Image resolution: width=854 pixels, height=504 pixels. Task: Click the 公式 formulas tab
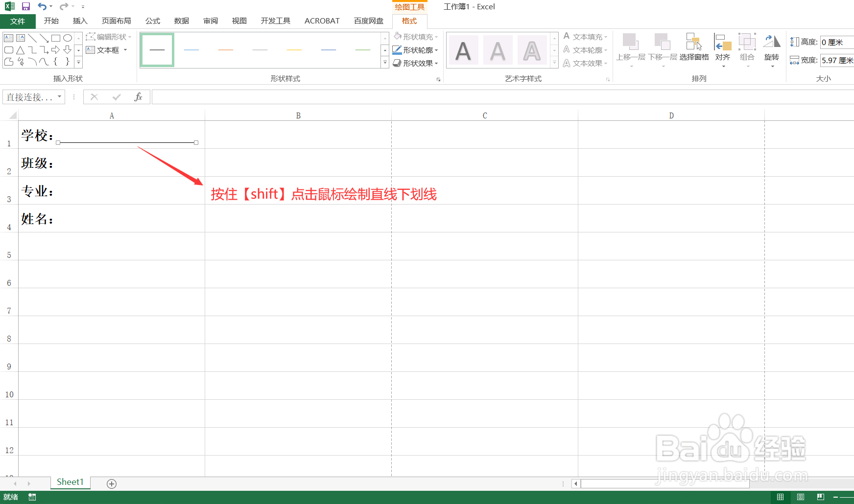click(x=153, y=21)
